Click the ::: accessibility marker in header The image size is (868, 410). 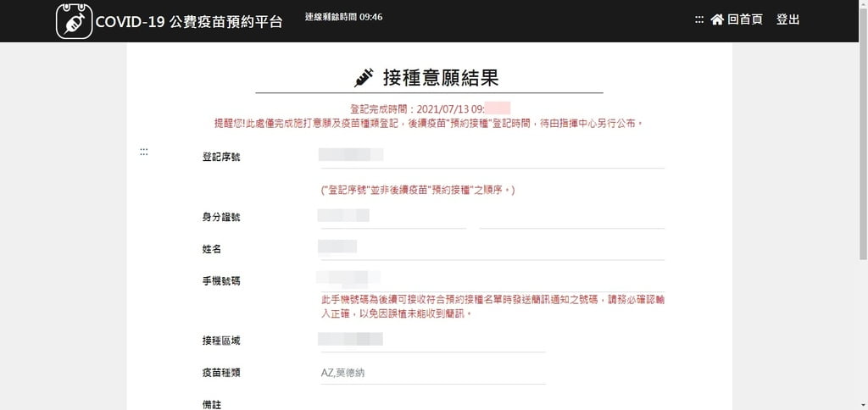699,19
